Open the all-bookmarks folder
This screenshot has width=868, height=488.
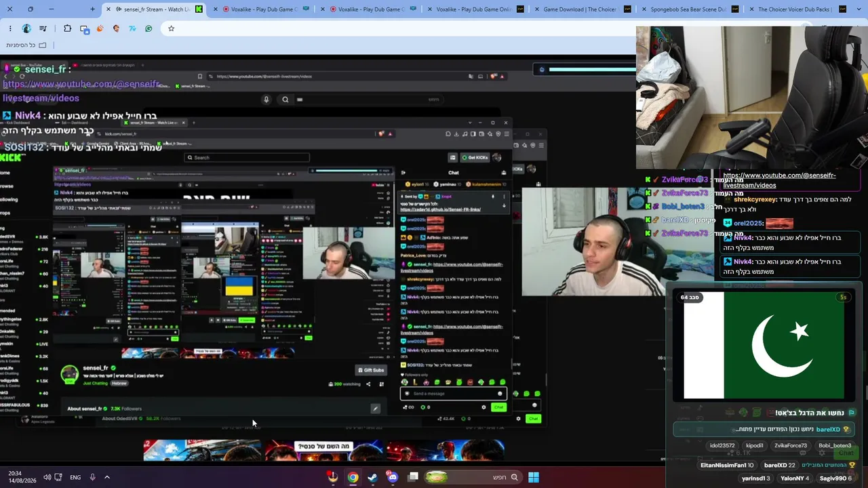click(26, 45)
